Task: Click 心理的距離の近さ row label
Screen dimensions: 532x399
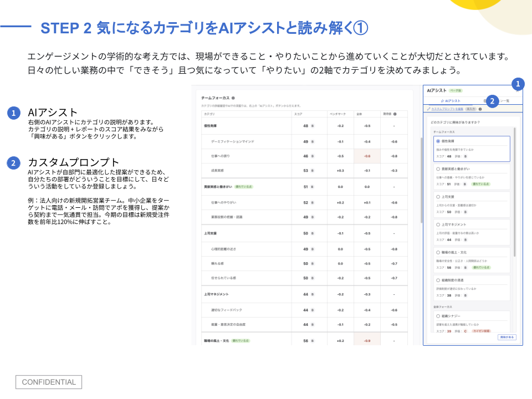Action: click(x=223, y=249)
